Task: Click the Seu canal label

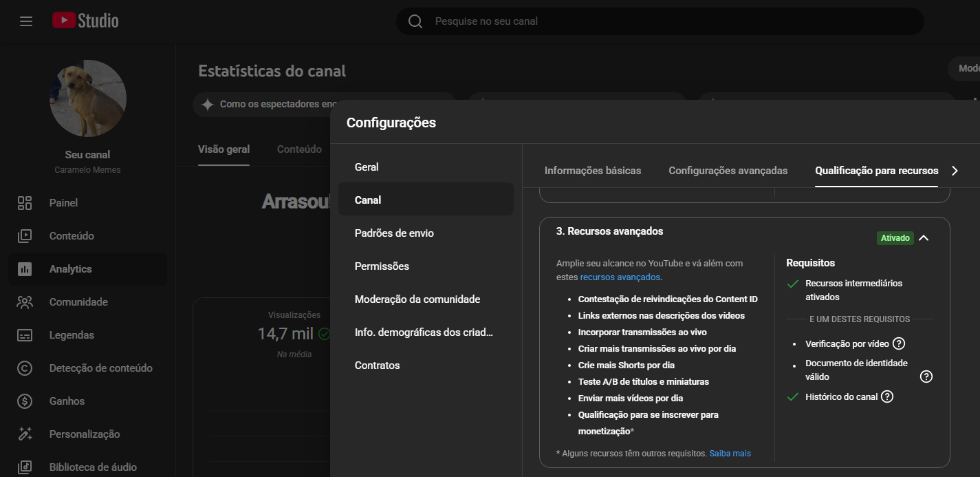Action: (x=88, y=155)
